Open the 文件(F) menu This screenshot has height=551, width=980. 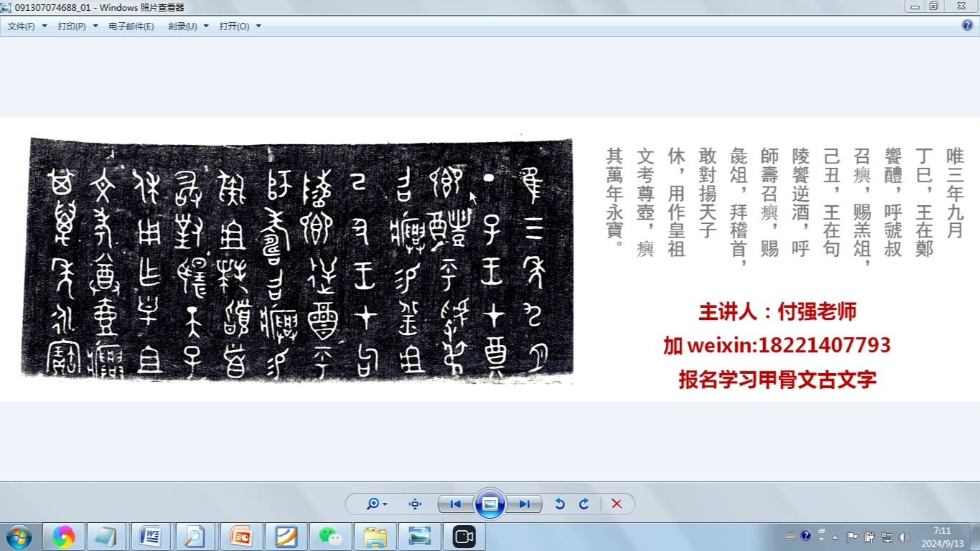pyautogui.click(x=22, y=26)
